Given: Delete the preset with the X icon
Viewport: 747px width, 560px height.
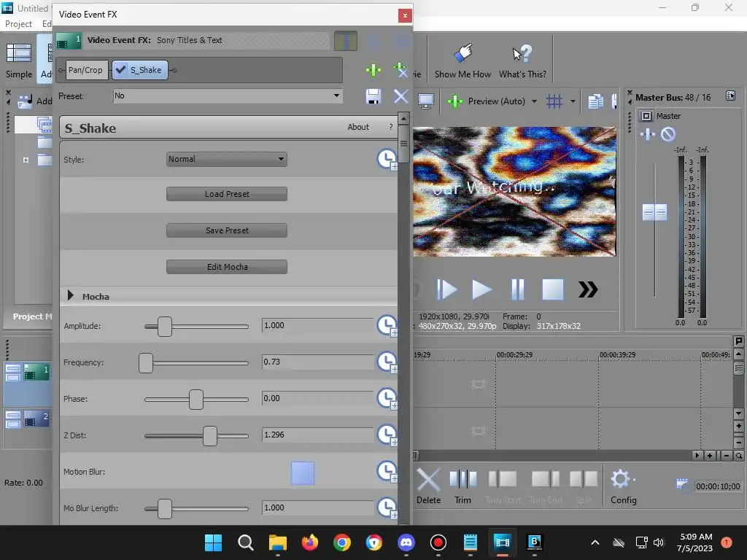Looking at the screenshot, I should pos(400,96).
